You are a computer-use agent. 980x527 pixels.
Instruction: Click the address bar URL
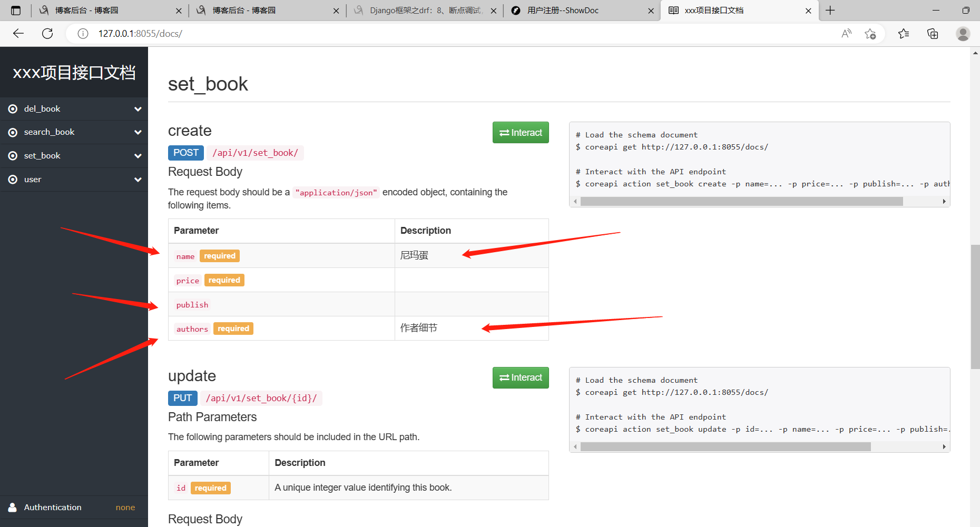(140, 34)
